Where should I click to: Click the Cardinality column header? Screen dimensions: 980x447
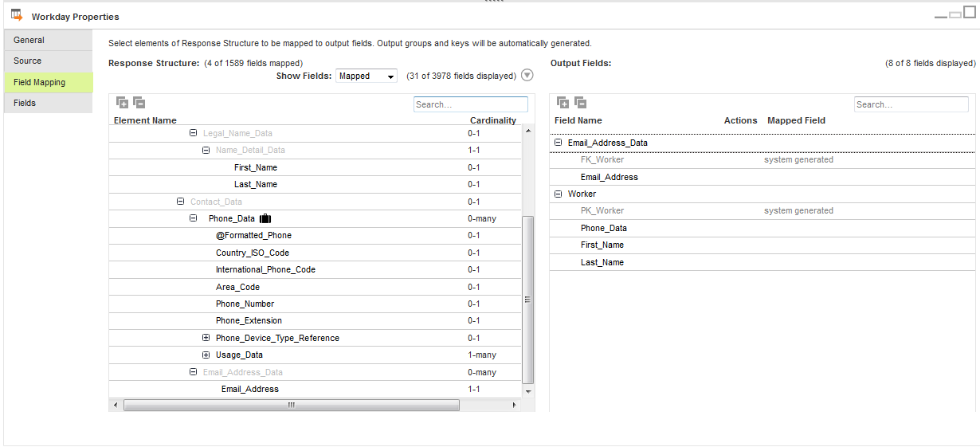492,120
